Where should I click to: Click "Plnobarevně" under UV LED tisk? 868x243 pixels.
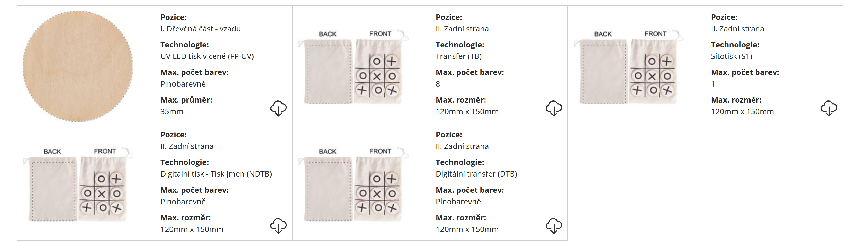(x=183, y=84)
